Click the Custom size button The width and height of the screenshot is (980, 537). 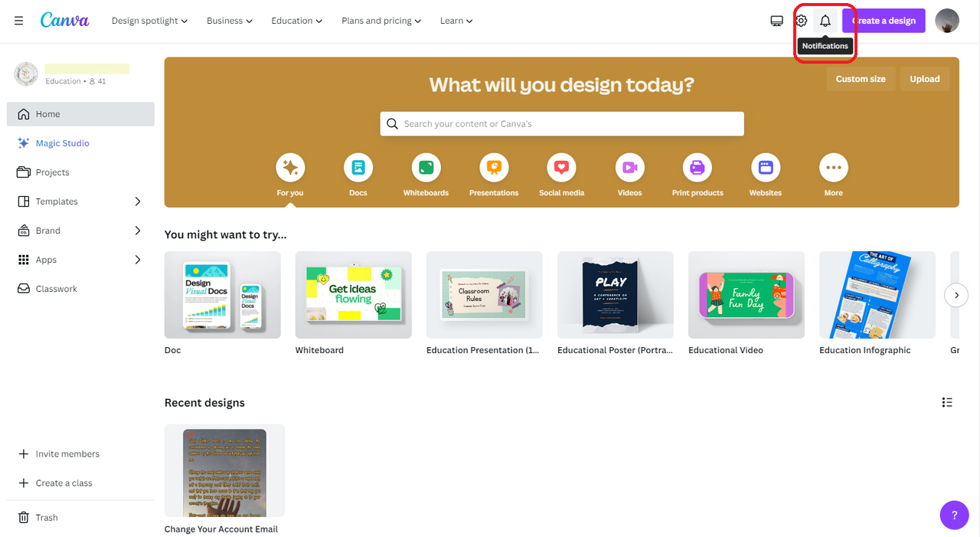pyautogui.click(x=861, y=79)
